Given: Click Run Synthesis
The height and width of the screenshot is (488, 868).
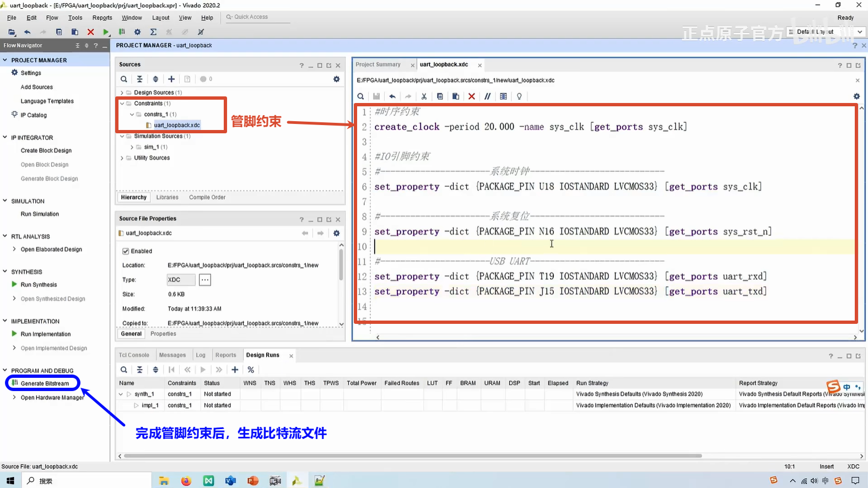Looking at the screenshot, I should tap(39, 285).
